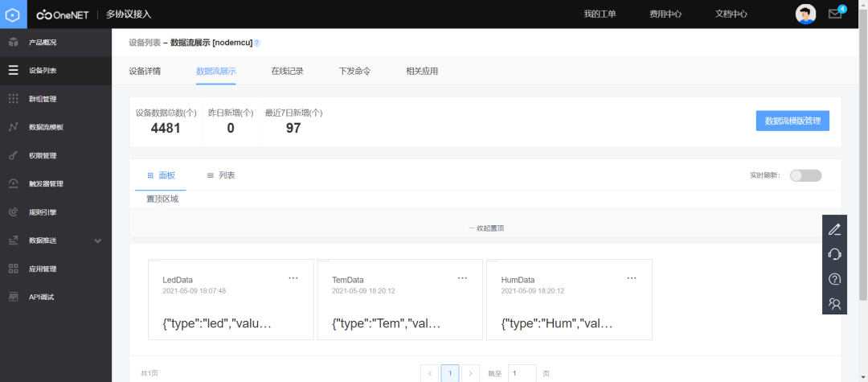Open the headset customer service icon
The image size is (868, 382).
[835, 254]
